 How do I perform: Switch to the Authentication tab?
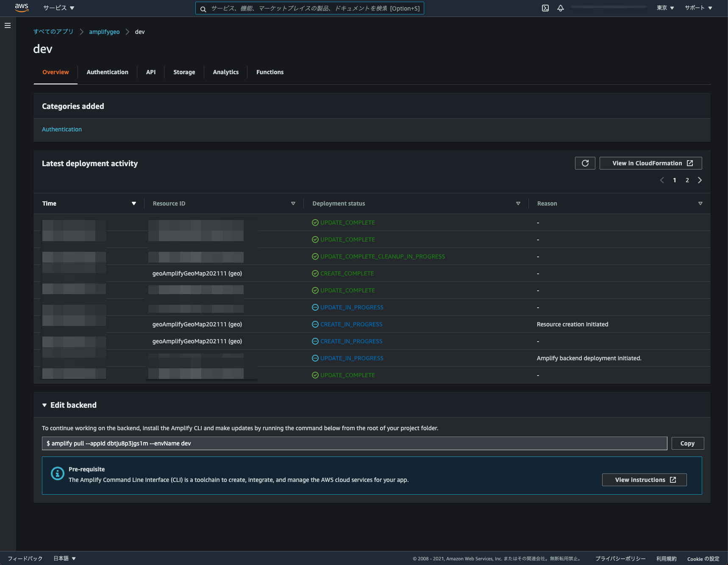coord(108,72)
